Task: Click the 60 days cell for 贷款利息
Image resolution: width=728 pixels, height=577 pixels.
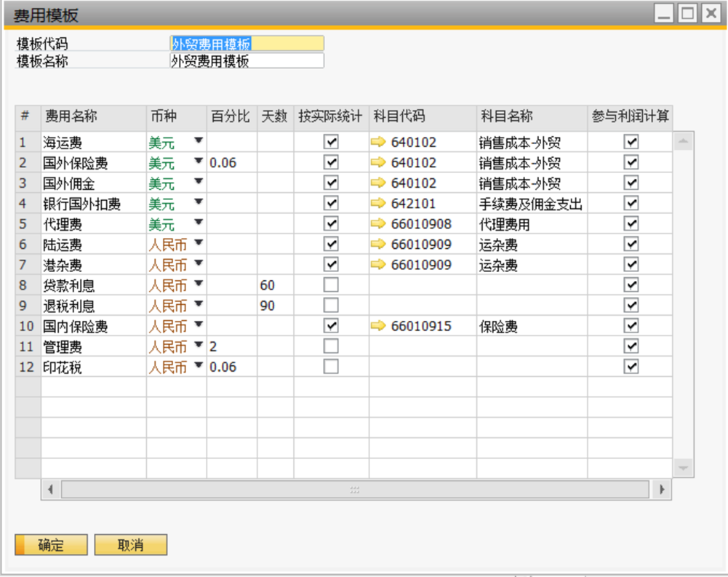Action: coord(276,284)
